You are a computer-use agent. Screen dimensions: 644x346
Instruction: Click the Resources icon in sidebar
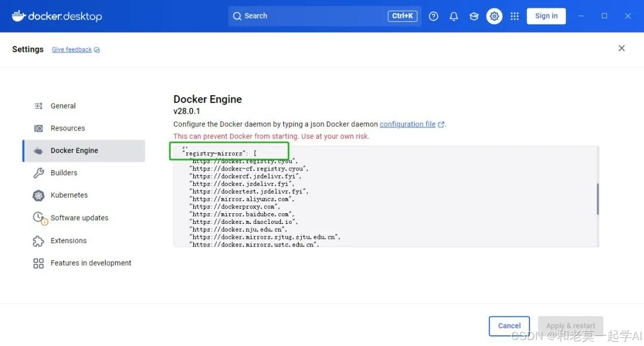[39, 128]
